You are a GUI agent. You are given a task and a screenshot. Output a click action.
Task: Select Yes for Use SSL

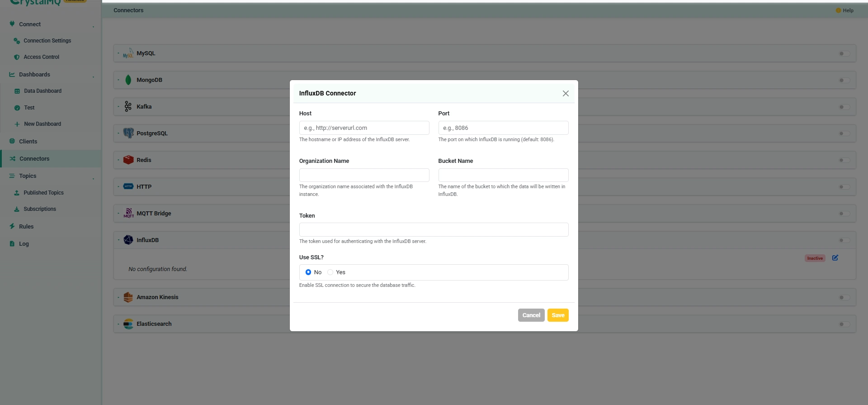330,272
